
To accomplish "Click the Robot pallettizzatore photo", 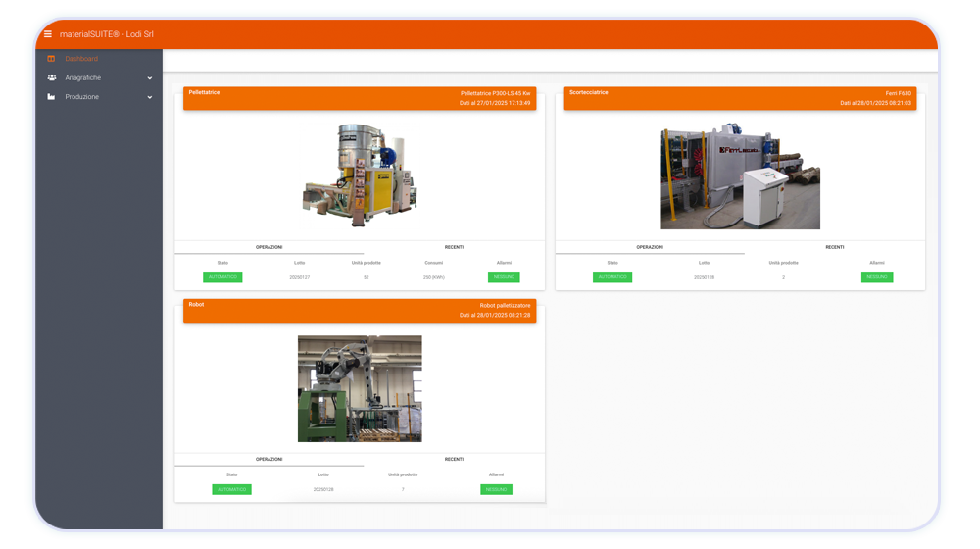I will (x=360, y=388).
